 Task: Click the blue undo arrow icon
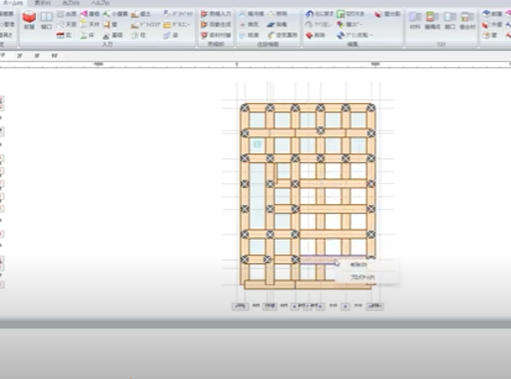310,14
